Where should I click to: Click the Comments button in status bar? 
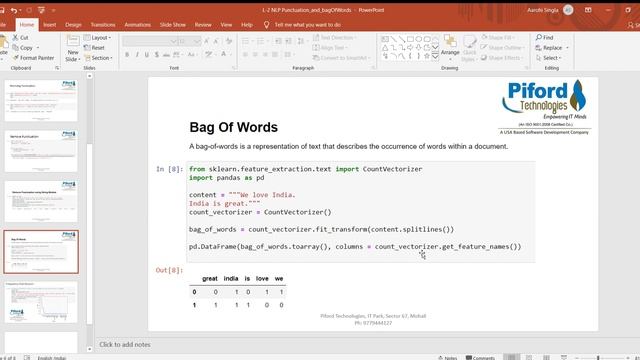click(480, 358)
